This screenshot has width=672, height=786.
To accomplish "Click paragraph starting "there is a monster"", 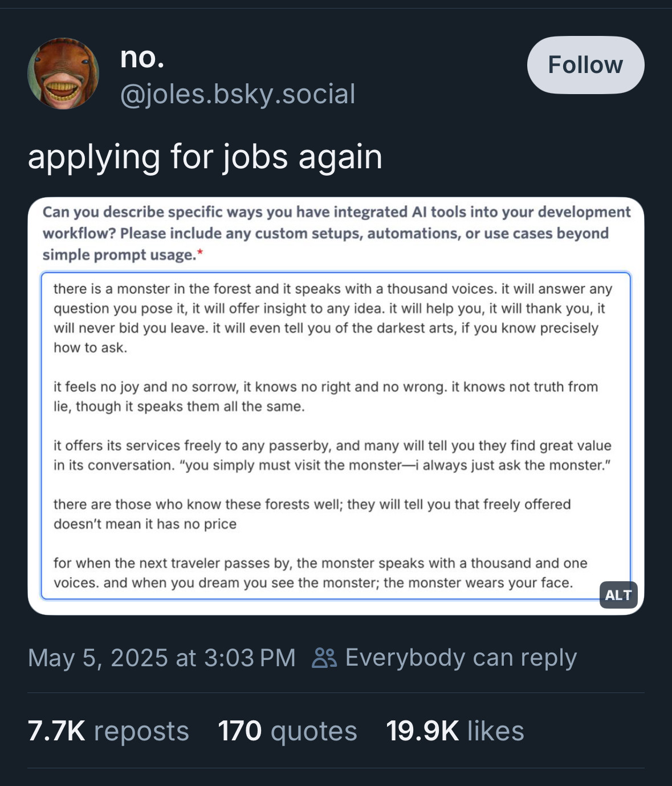I will [333, 318].
